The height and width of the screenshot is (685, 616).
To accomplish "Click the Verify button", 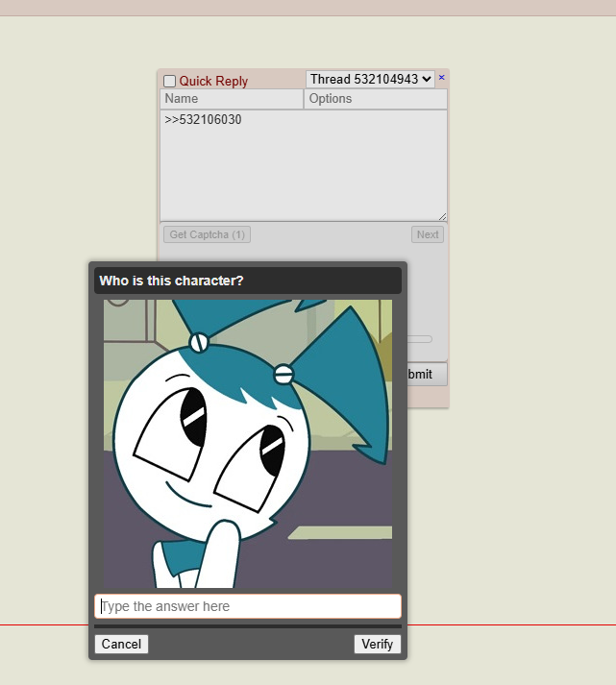I will tap(378, 644).
